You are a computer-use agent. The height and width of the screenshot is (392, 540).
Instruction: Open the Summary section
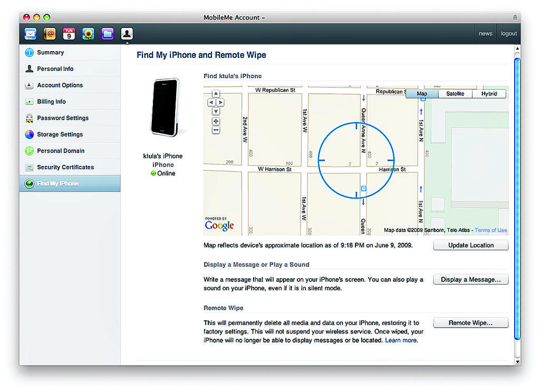tap(70, 52)
